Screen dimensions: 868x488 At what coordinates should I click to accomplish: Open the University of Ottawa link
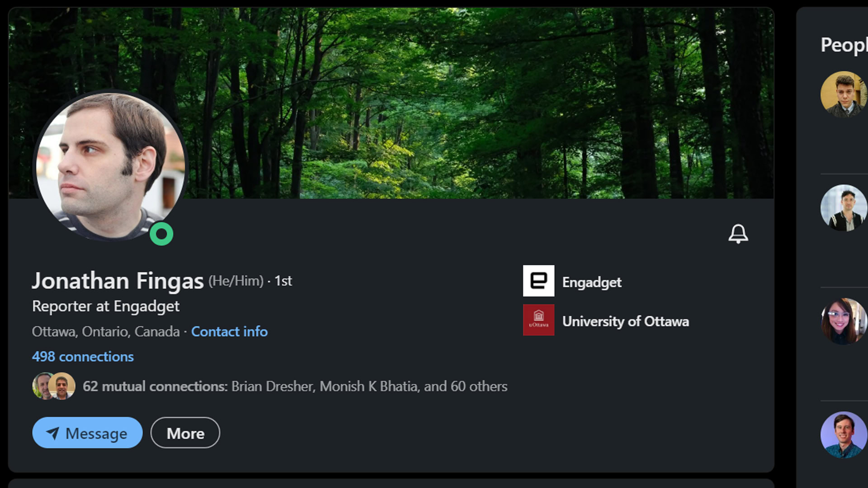pos(625,321)
